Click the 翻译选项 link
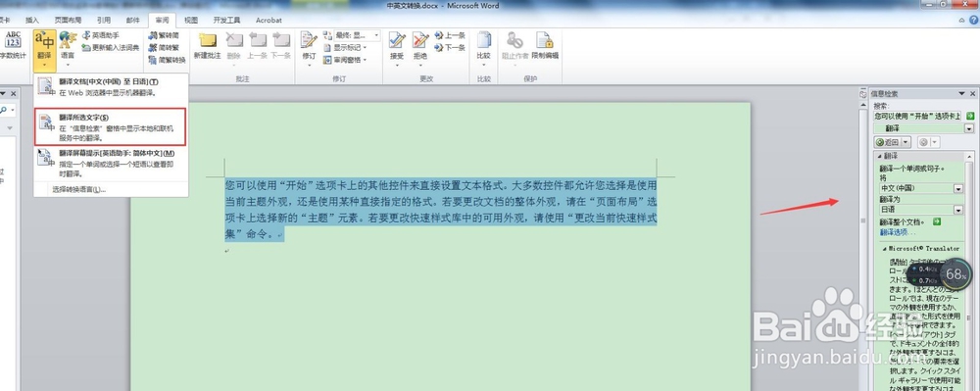Image resolution: width=980 pixels, height=391 pixels. (898, 231)
